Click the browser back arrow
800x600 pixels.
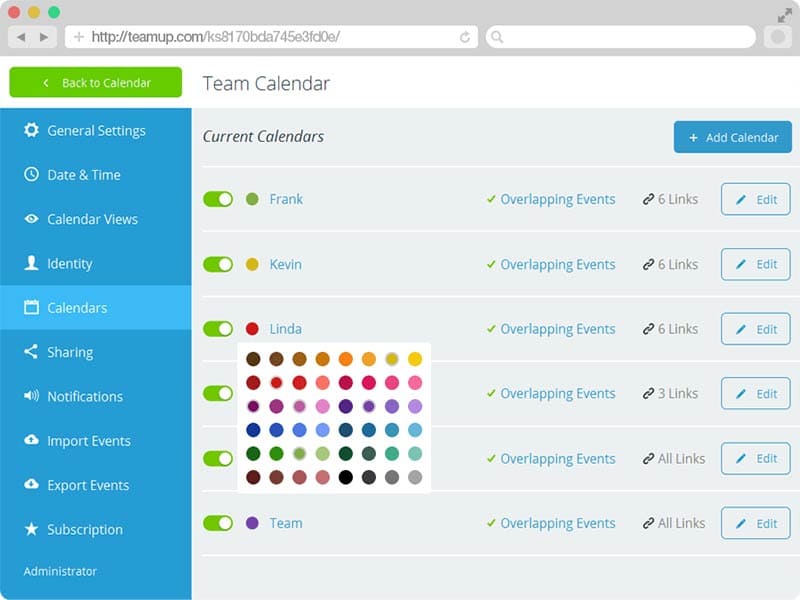[21, 37]
